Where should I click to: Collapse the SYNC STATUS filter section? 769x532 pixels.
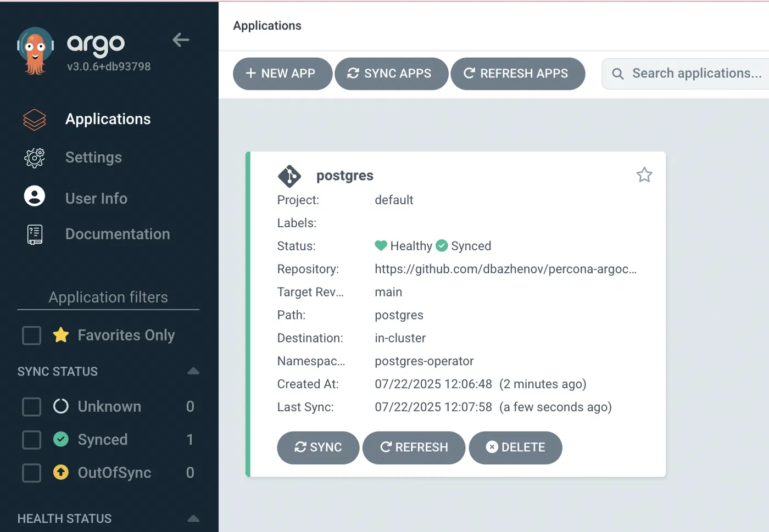(193, 371)
